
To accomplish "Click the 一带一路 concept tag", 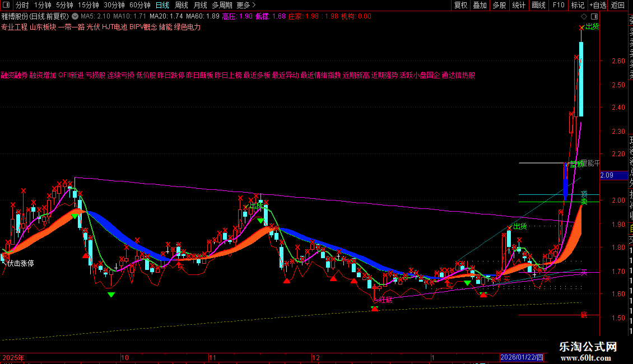I will coord(72,27).
